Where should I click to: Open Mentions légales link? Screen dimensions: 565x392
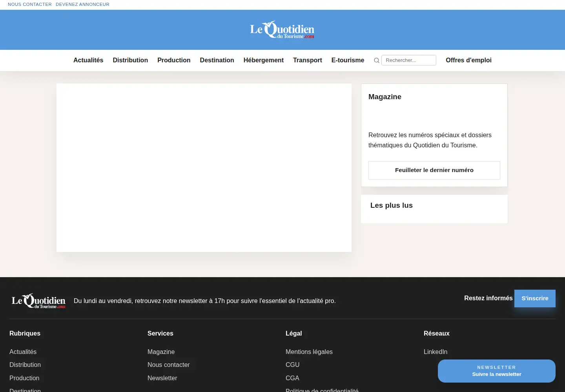(309, 352)
